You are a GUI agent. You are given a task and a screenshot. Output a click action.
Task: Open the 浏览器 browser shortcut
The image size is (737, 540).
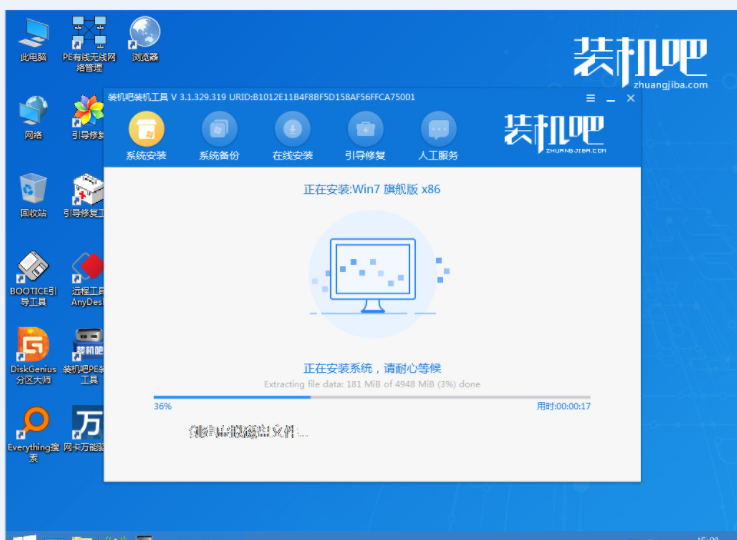tap(145, 36)
